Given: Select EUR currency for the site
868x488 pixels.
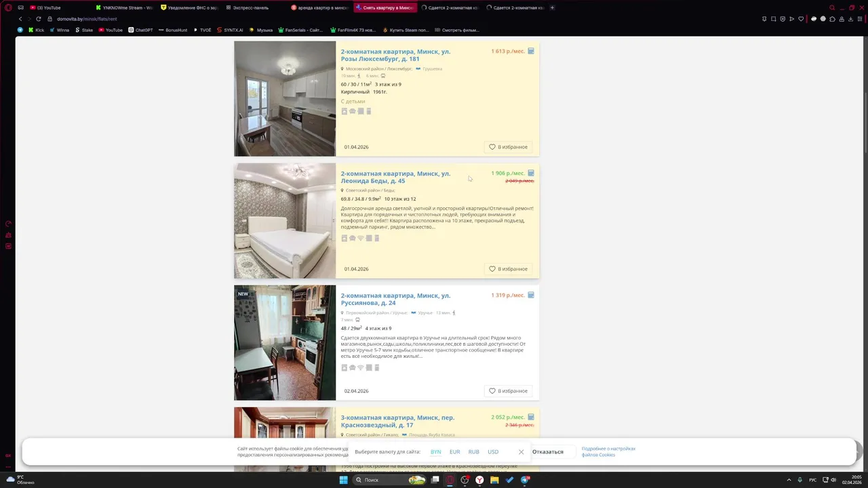Looking at the screenshot, I should coord(455,451).
